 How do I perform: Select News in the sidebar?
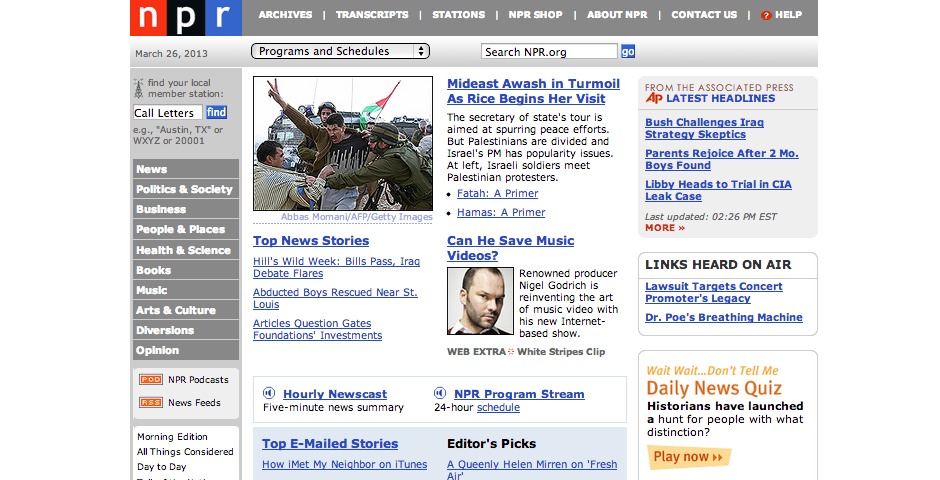coord(186,169)
